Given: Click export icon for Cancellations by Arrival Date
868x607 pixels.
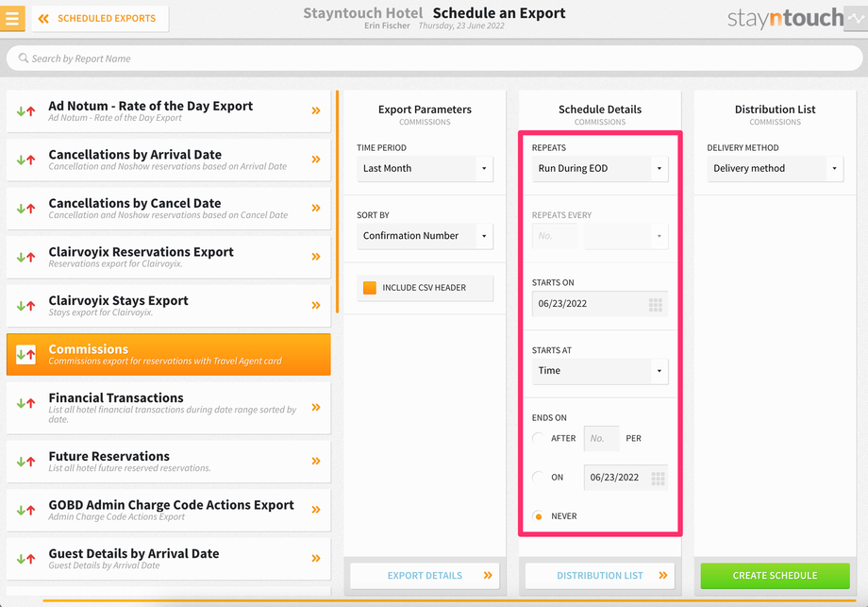Looking at the screenshot, I should (25, 160).
